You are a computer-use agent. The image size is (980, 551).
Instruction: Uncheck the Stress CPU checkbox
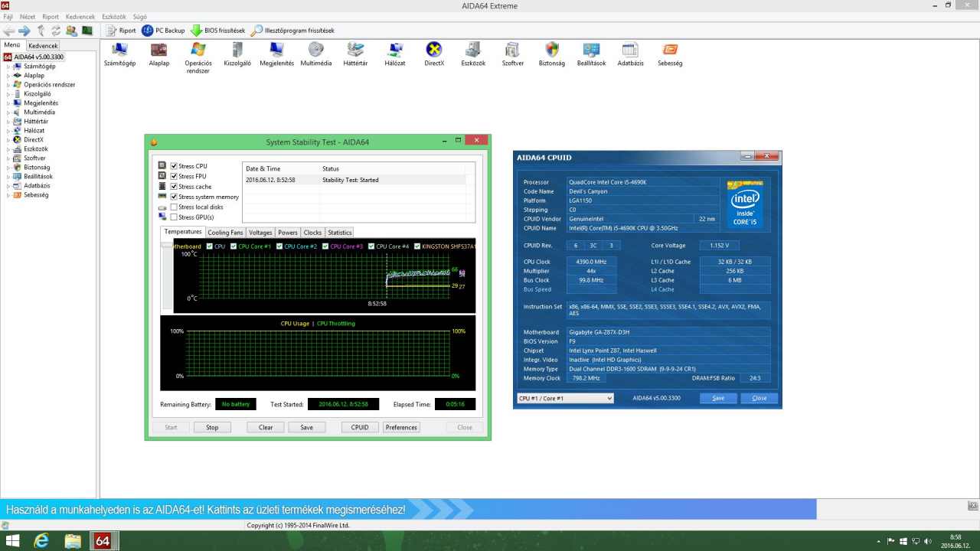pyautogui.click(x=175, y=166)
